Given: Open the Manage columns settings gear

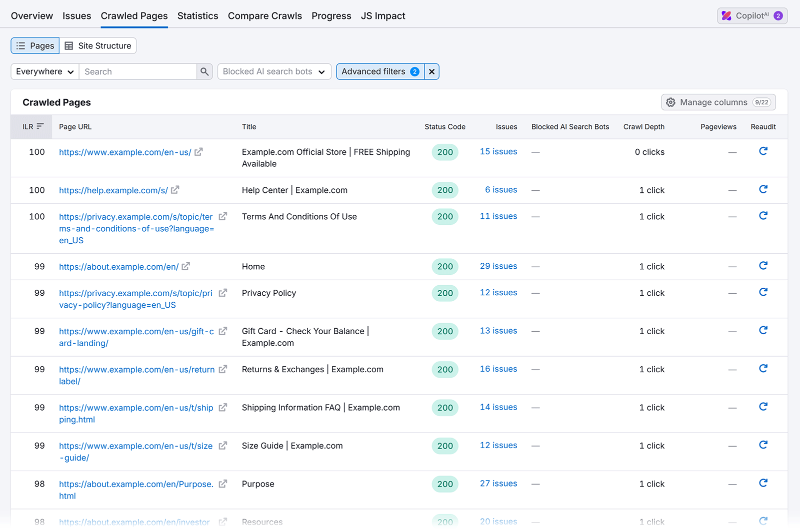Looking at the screenshot, I should 670,102.
